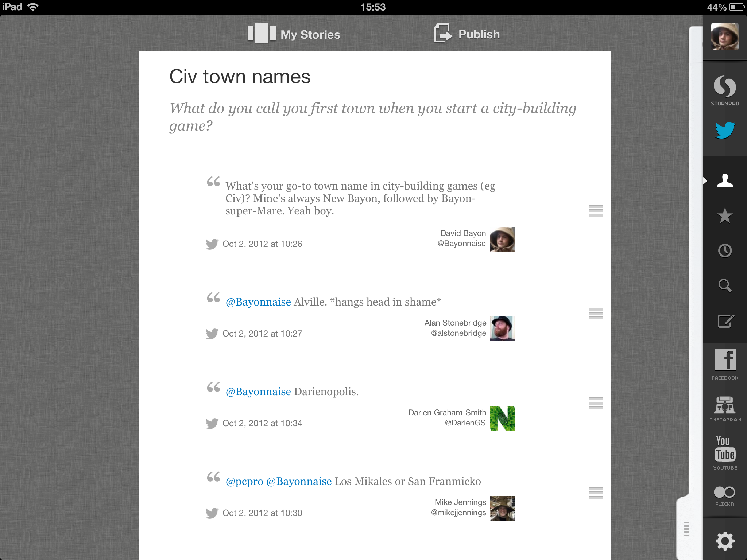747x560 pixels.
Task: Open the Twitter source in sidebar
Action: click(x=724, y=130)
